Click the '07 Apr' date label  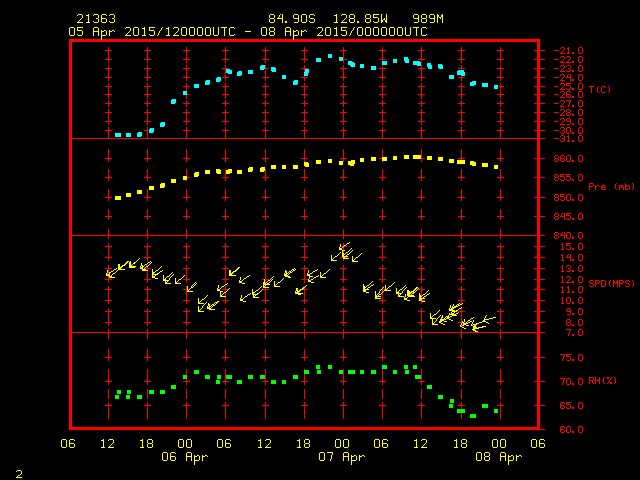tap(342, 457)
